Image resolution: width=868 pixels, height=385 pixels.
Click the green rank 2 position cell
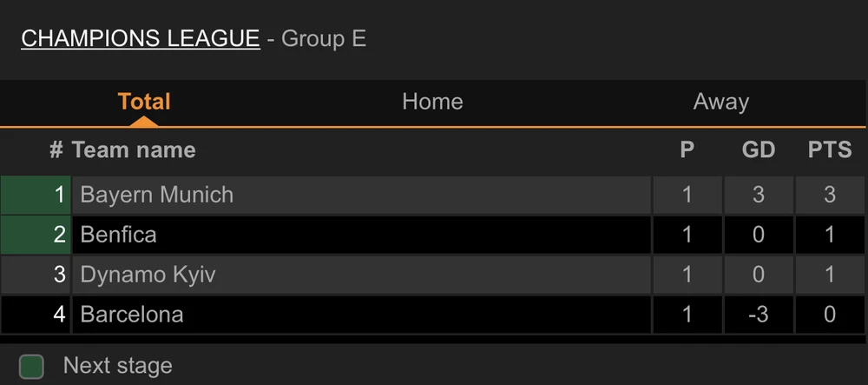(36, 234)
